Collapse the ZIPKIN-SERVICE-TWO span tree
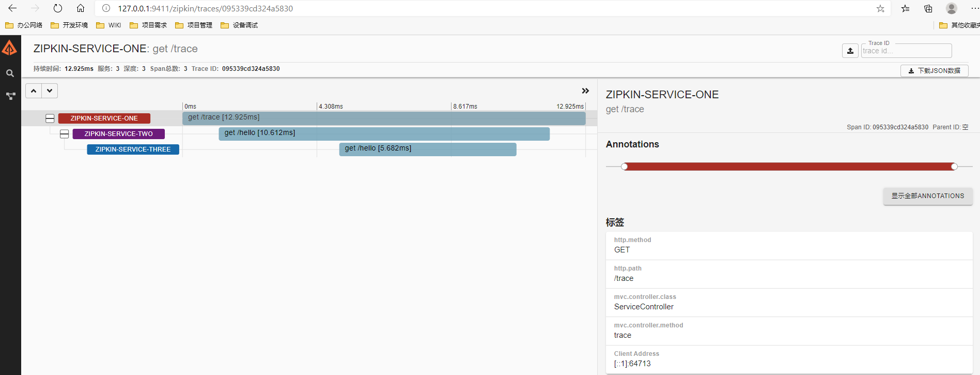Viewport: 980px width, 375px height. tap(65, 134)
